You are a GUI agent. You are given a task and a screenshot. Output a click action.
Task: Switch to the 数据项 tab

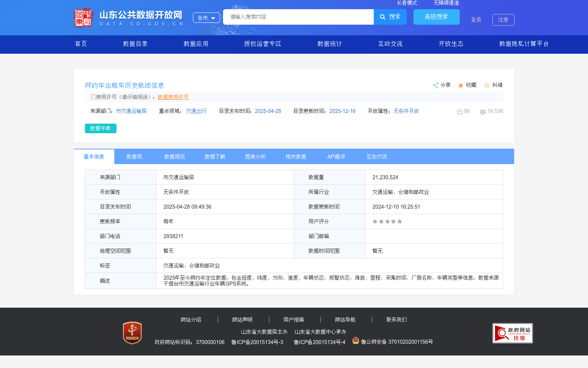pos(135,157)
